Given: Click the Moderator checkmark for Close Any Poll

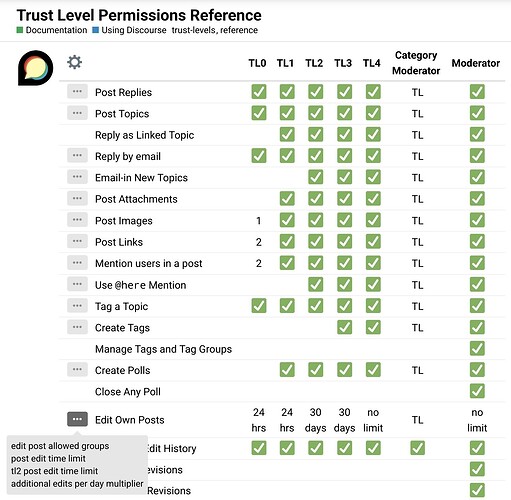Looking at the screenshot, I should (x=477, y=391).
